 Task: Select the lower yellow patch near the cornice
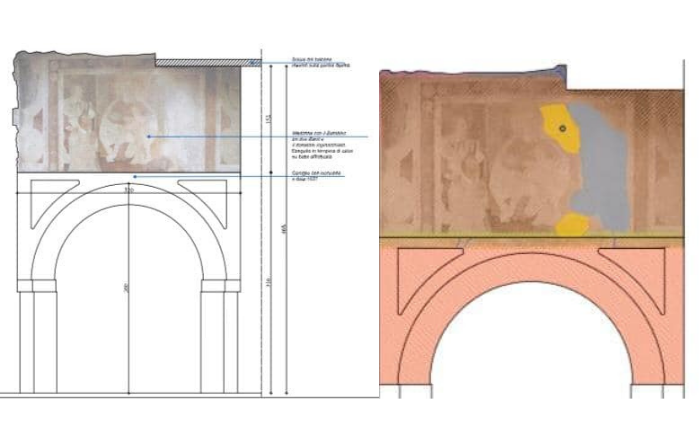pyautogui.click(x=572, y=225)
